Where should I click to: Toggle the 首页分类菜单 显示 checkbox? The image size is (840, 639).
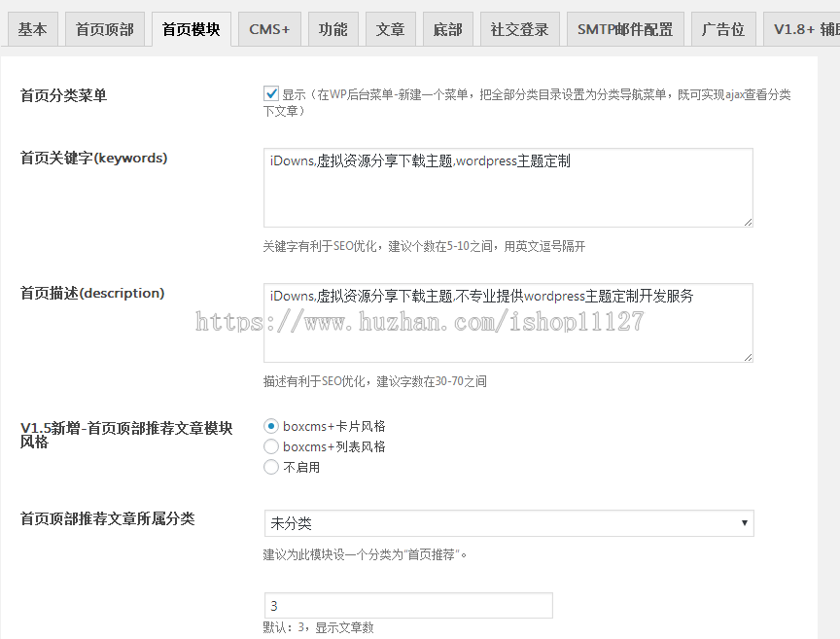271,94
